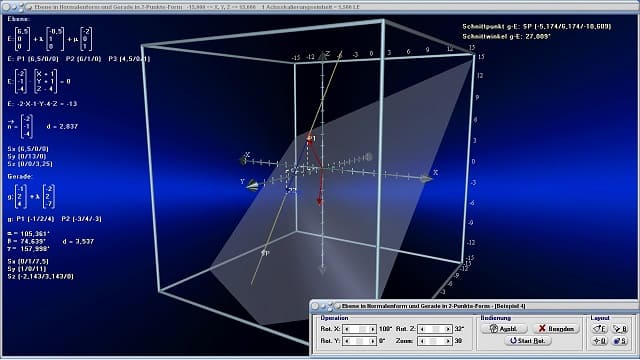Click angle value 'γ = 157,998°'
The height and width of the screenshot is (360, 640).
[29, 249]
